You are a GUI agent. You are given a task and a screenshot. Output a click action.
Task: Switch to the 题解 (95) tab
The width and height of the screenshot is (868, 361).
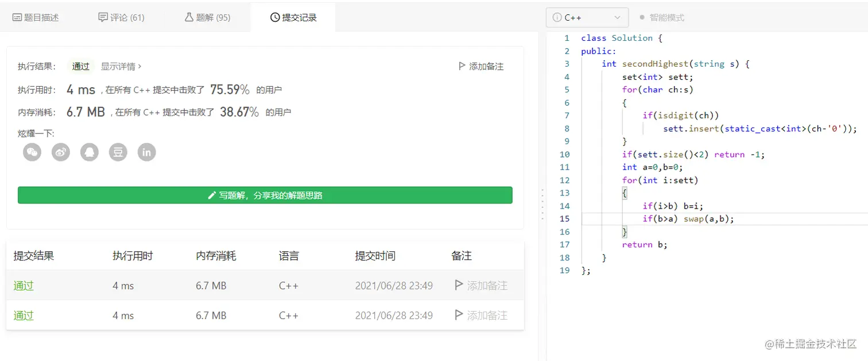[207, 17]
